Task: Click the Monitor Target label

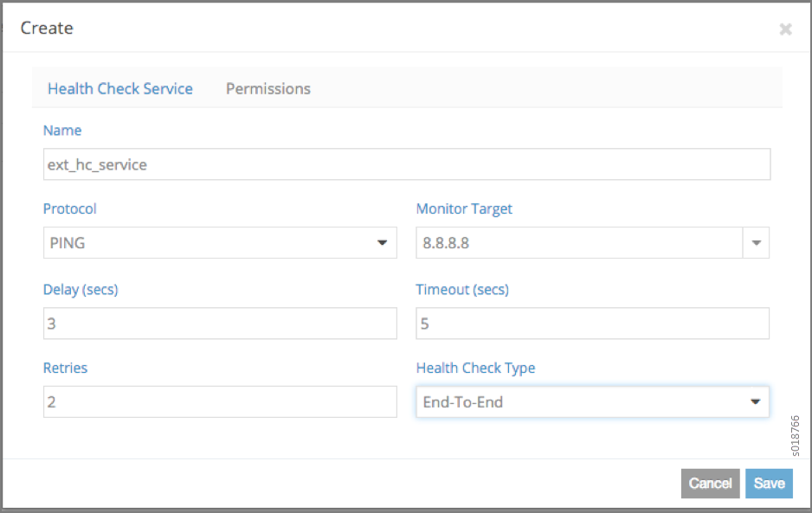Action: [x=464, y=208]
